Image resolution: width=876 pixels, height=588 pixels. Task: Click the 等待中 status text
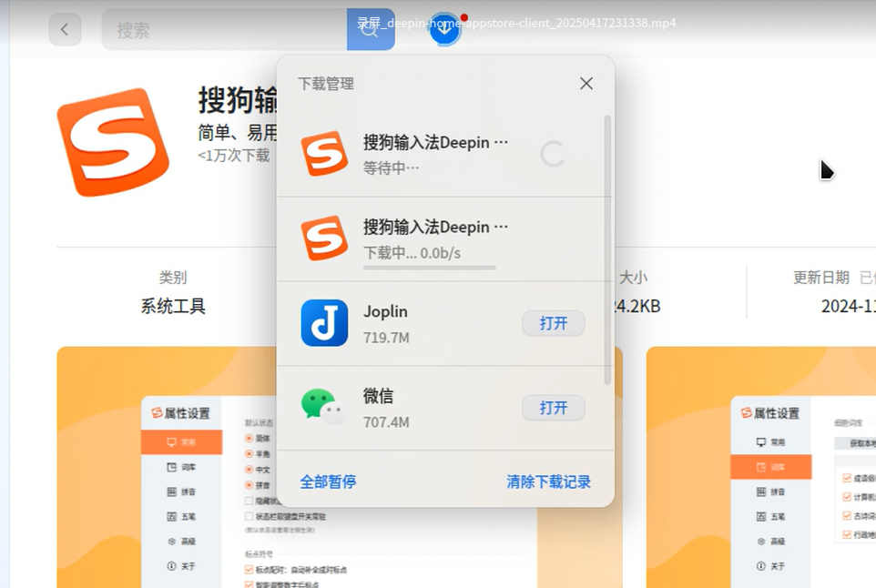pos(391,168)
